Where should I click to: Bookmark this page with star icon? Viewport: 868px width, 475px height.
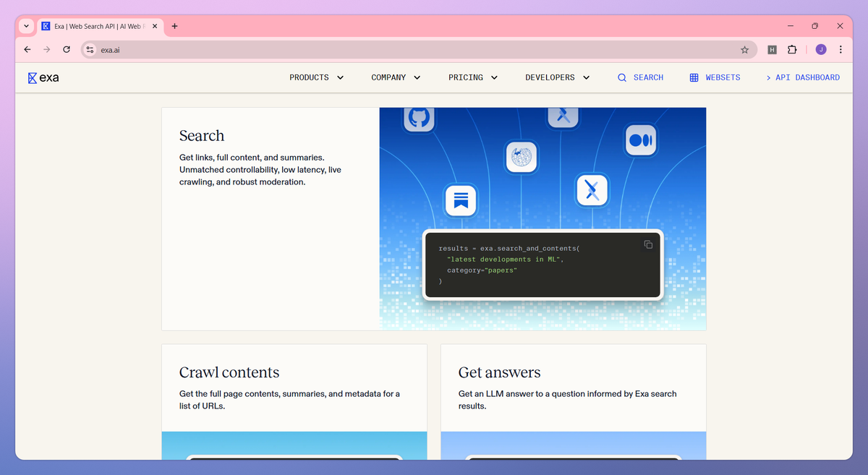coord(744,50)
